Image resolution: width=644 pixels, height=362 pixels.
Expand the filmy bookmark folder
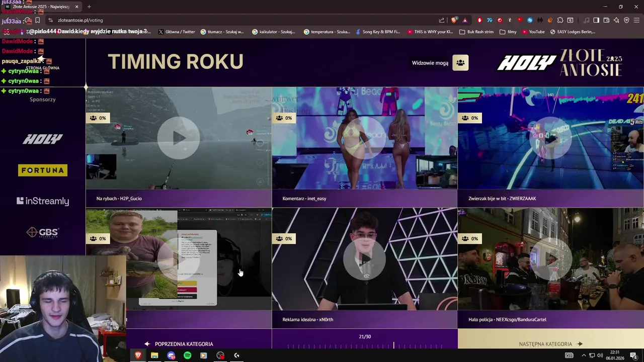pyautogui.click(x=508, y=32)
